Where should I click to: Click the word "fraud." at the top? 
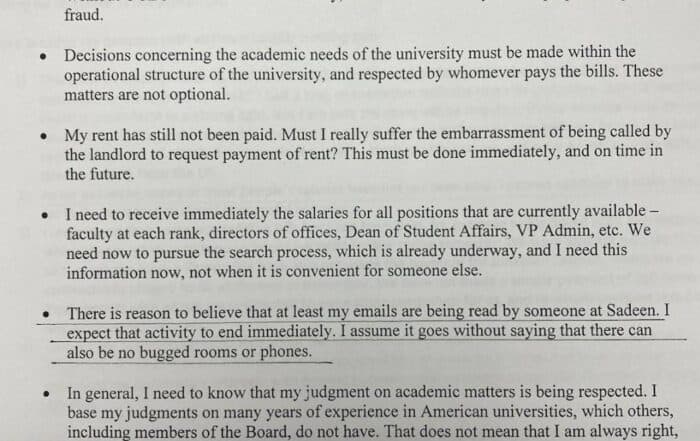(85, 15)
